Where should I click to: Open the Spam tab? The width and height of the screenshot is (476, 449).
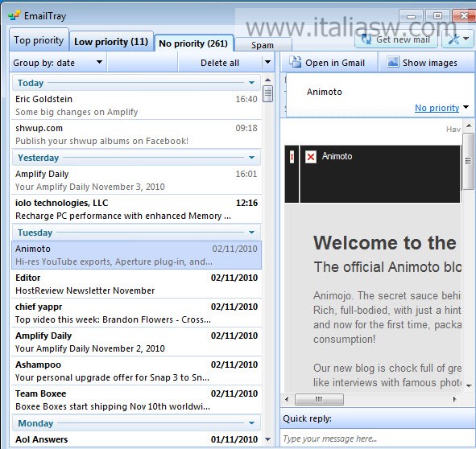[263, 45]
